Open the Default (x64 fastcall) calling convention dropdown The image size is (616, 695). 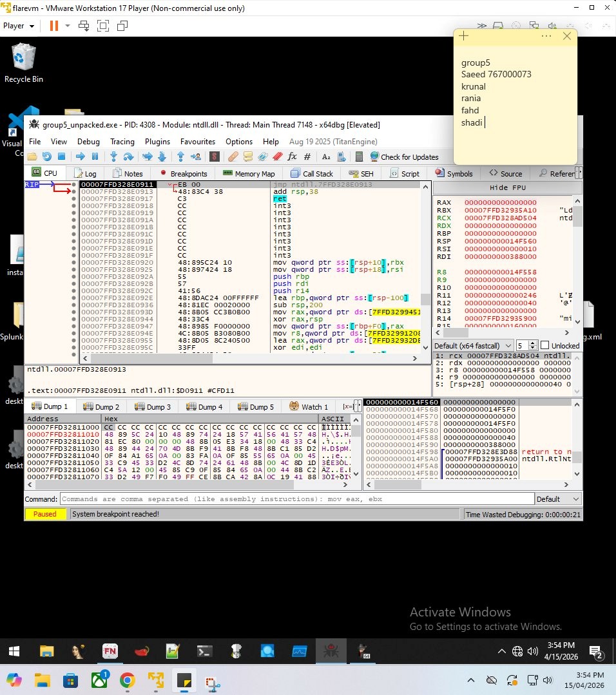point(473,345)
